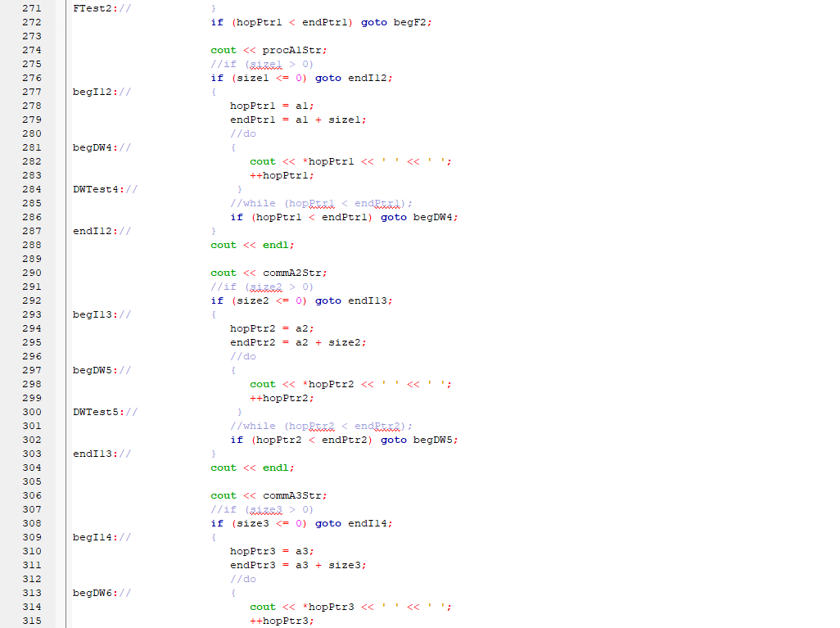Click the commented //do line 296
Viewport: 840px width, 628px height.
tap(242, 355)
